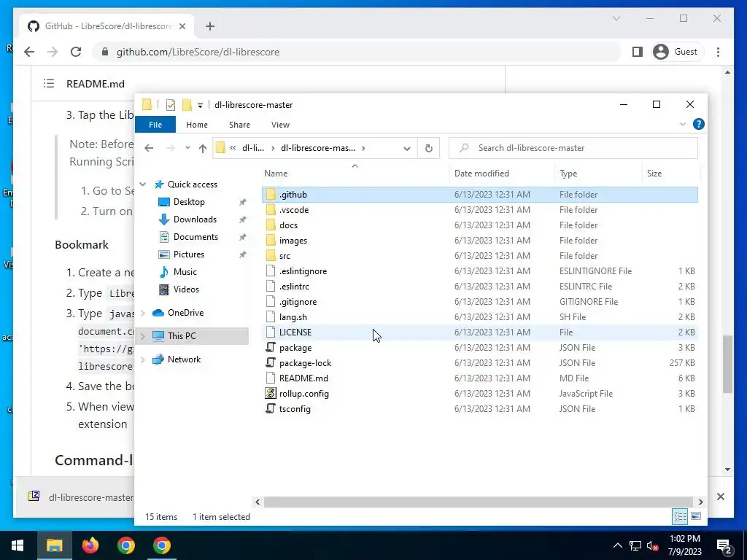Open Chrome three-dot menu
The height and width of the screenshot is (560, 747).
pyautogui.click(x=718, y=52)
